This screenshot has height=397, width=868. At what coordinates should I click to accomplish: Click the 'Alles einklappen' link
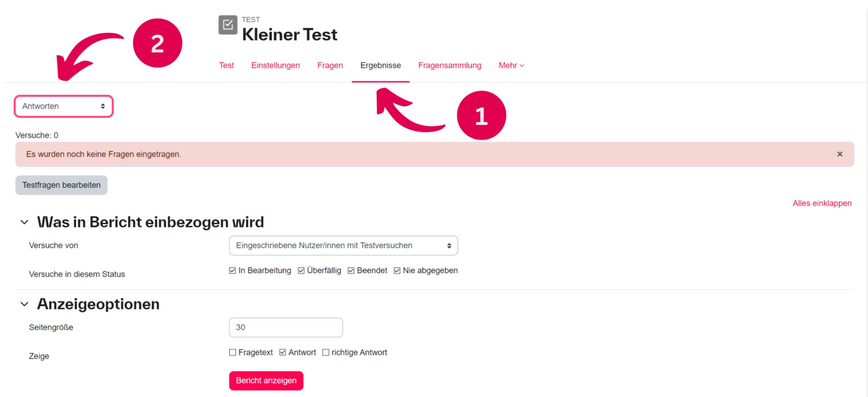(x=822, y=203)
